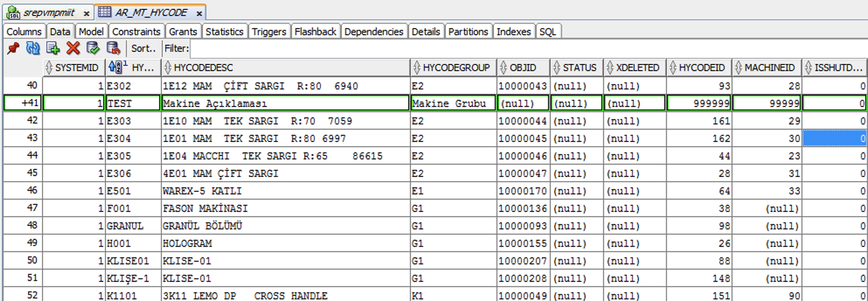Click the HYCODEGROUP column header
The width and height of the screenshot is (868, 301).
point(453,68)
